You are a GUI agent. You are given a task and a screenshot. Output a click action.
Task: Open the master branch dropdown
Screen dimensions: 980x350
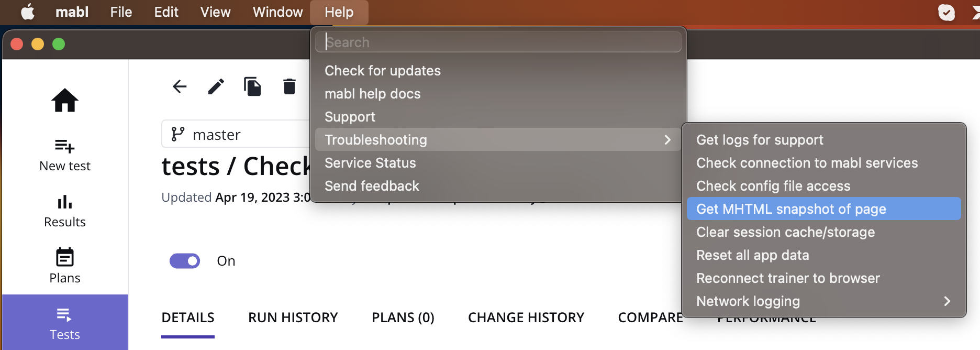[236, 135]
